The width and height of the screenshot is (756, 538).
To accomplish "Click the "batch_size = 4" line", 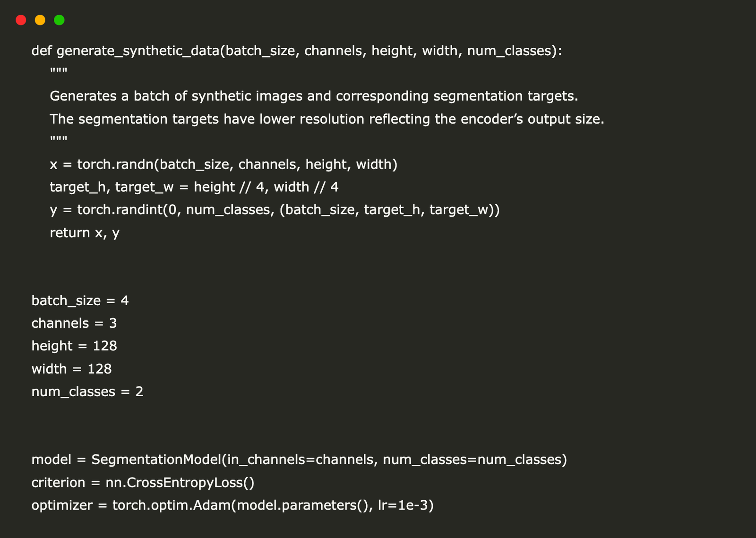I will click(x=80, y=300).
